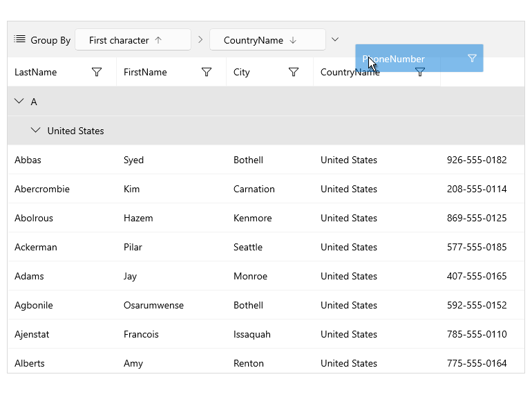Click phone number 926-555-0182

[477, 160]
